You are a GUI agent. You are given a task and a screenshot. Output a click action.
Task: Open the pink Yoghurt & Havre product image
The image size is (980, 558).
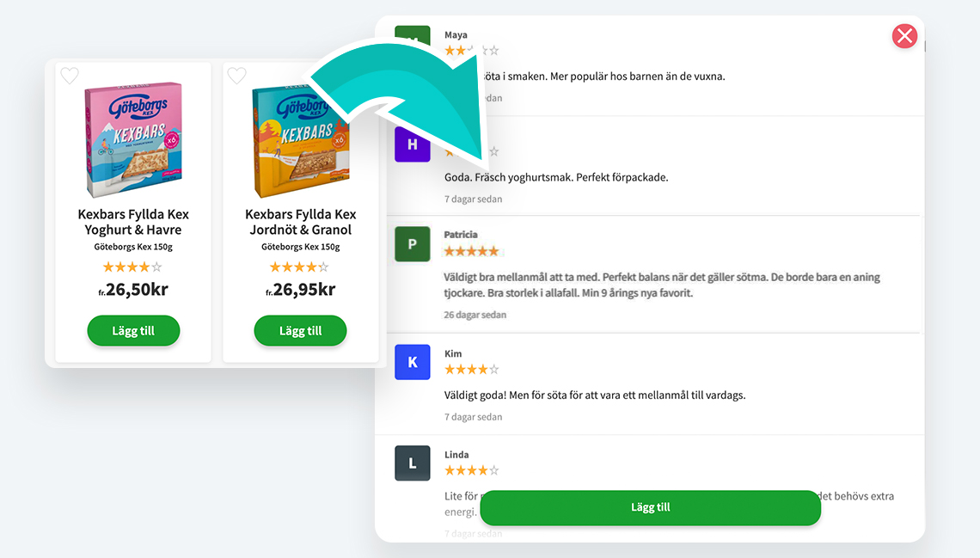tap(133, 138)
